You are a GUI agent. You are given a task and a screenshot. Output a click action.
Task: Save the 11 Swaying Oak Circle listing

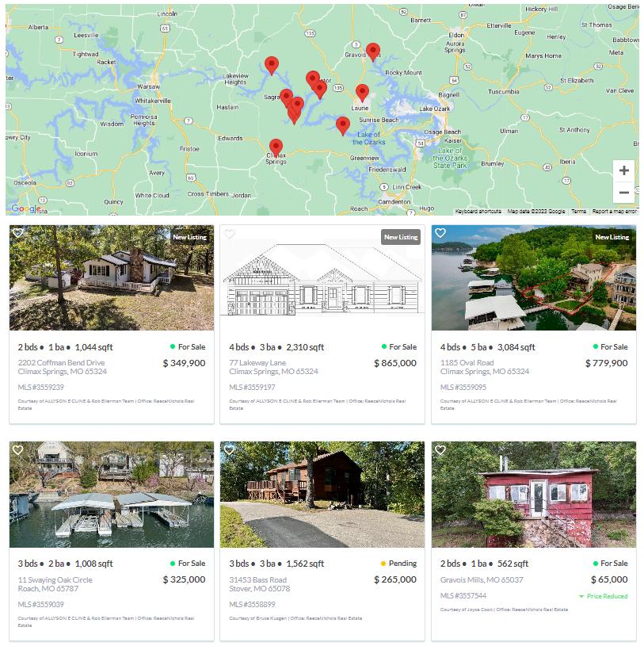(17, 450)
